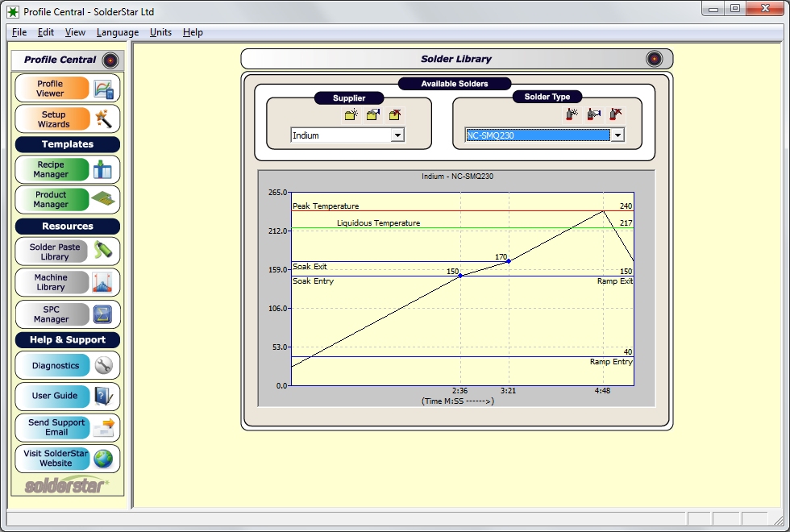Viewport: 790px width, 532px height.
Task: Close the Profile Central window
Action: point(765,8)
